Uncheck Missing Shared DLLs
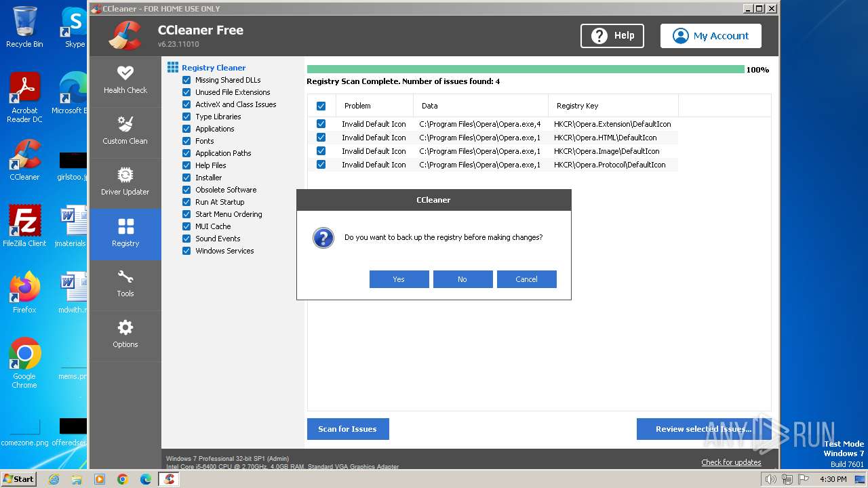The width and height of the screenshot is (868, 488). click(x=186, y=80)
